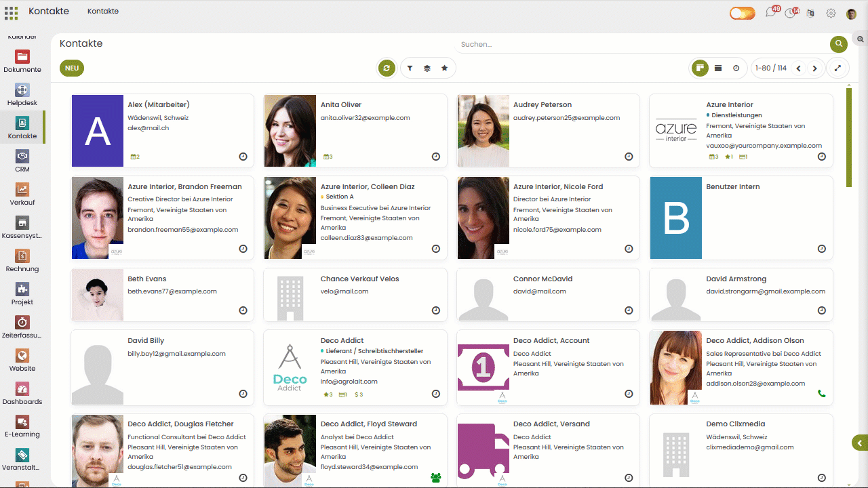Open the activities clock icon in header
868x488 pixels.
[x=790, y=13]
